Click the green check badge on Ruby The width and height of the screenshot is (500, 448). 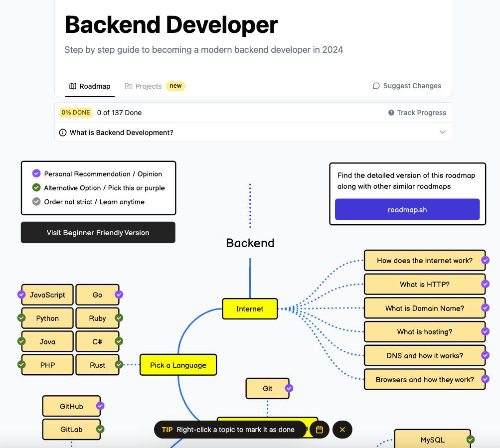pos(119,318)
